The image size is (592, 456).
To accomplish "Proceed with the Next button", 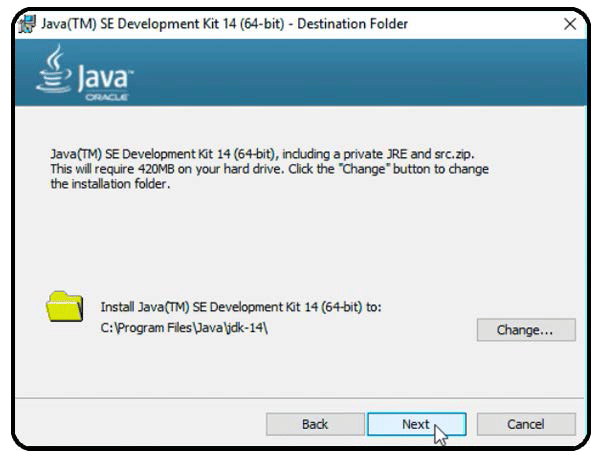I will point(416,424).
